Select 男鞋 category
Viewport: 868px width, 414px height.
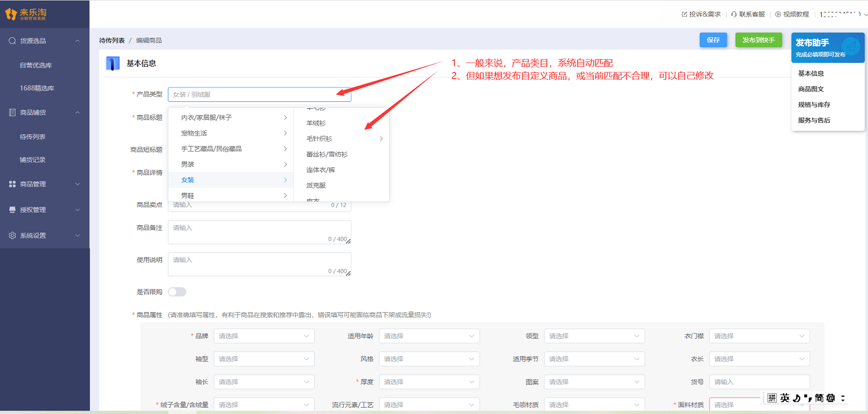click(231, 196)
